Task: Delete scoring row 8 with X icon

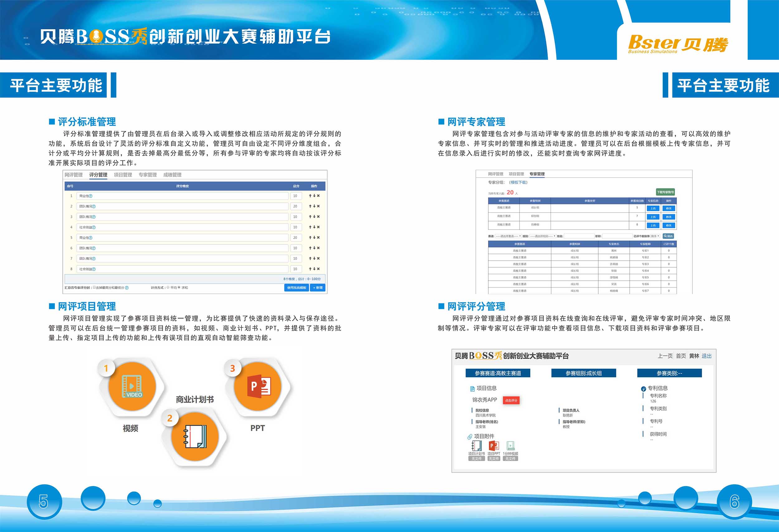Action: 318,269
